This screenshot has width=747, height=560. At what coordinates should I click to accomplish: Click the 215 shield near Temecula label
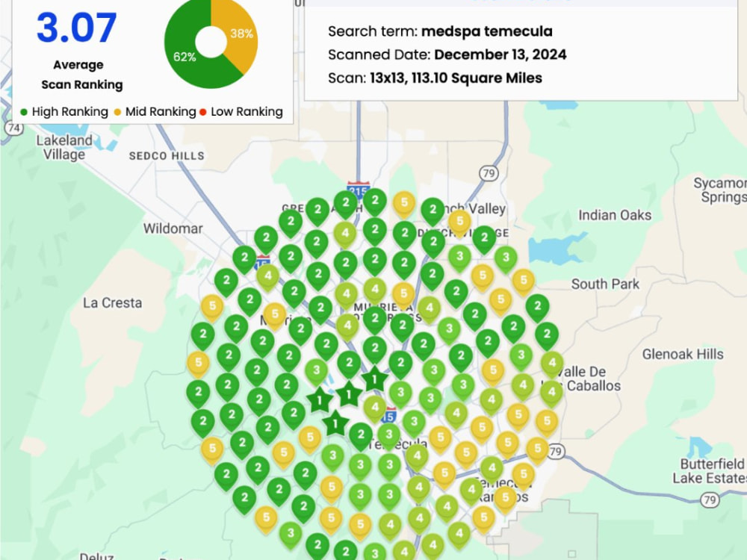(388, 416)
